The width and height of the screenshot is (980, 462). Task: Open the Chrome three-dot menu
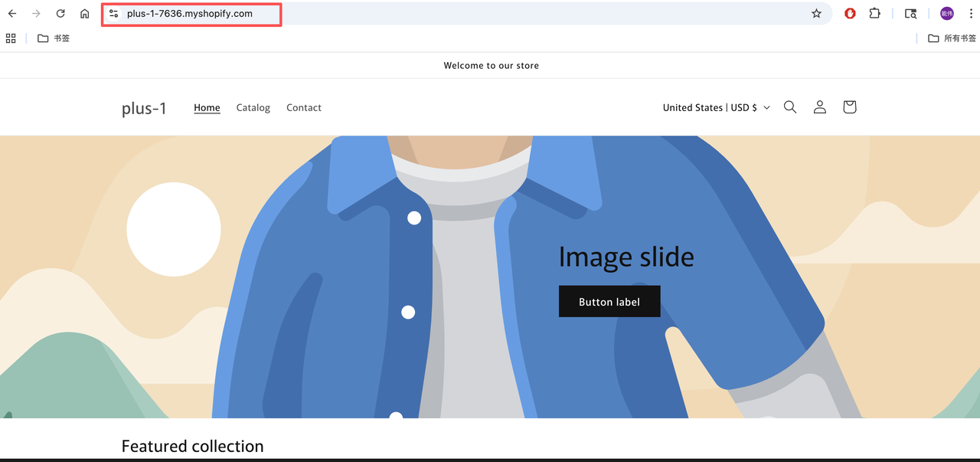click(x=971, y=14)
